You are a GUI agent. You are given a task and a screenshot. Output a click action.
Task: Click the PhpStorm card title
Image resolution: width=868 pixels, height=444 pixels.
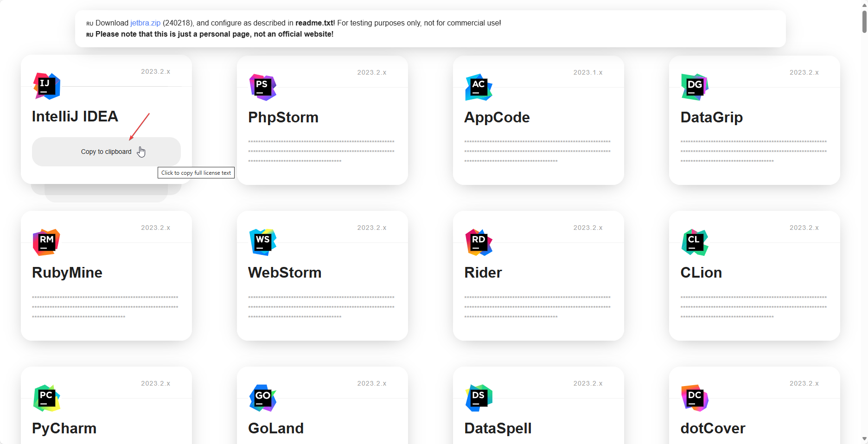pos(283,117)
